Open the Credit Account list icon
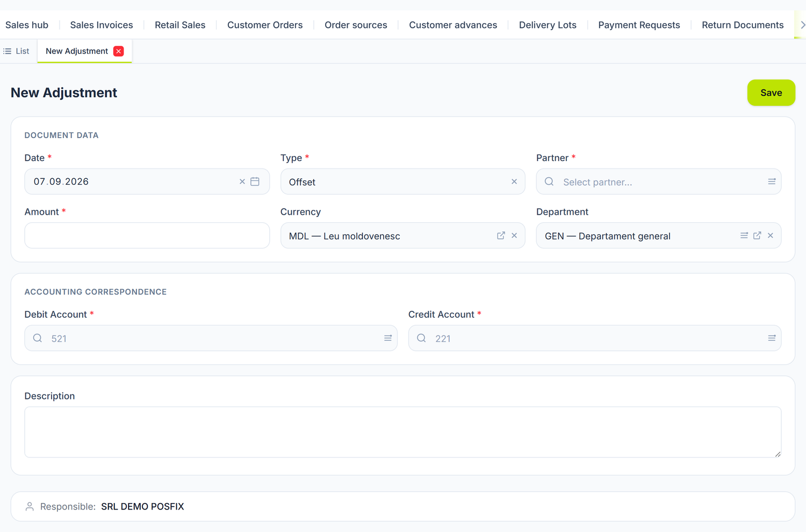The width and height of the screenshot is (806, 532). pos(772,338)
